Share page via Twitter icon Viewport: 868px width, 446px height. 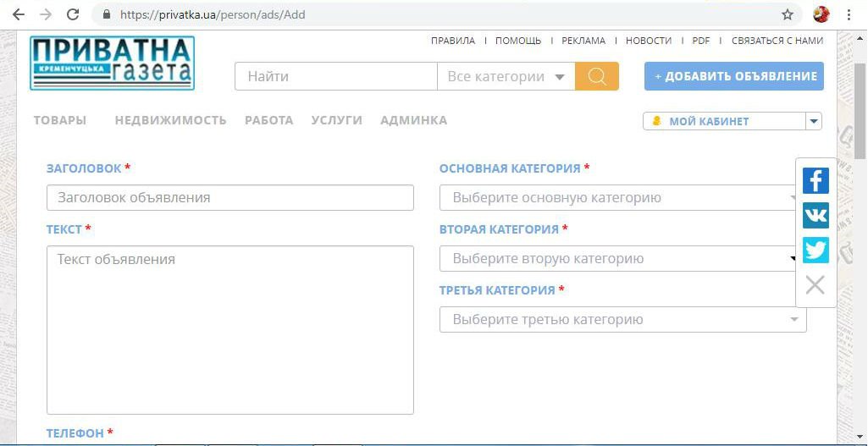click(815, 251)
